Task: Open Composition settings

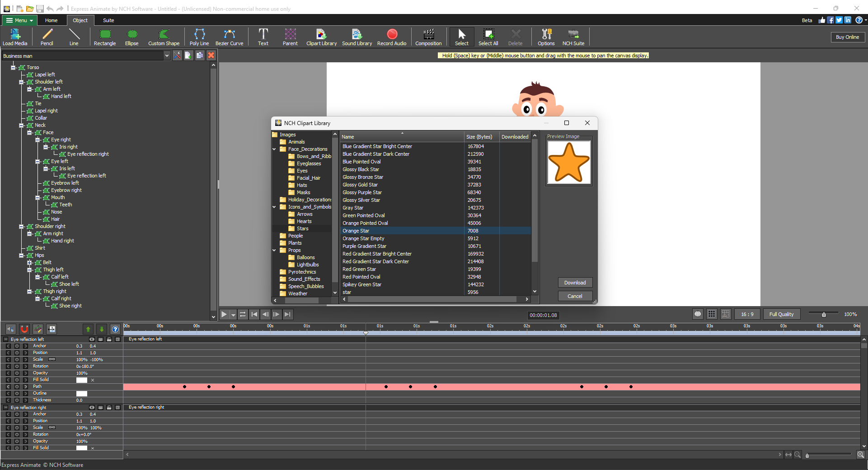Action: (428, 37)
